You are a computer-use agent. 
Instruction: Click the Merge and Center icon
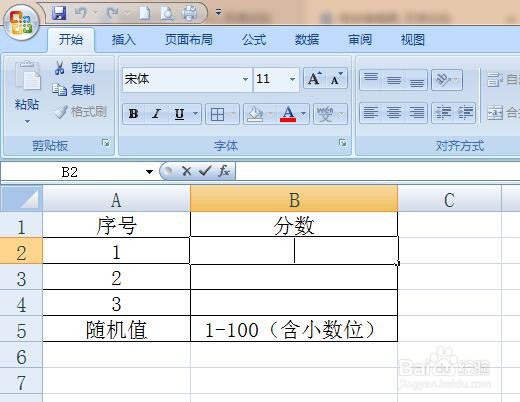tap(495, 113)
